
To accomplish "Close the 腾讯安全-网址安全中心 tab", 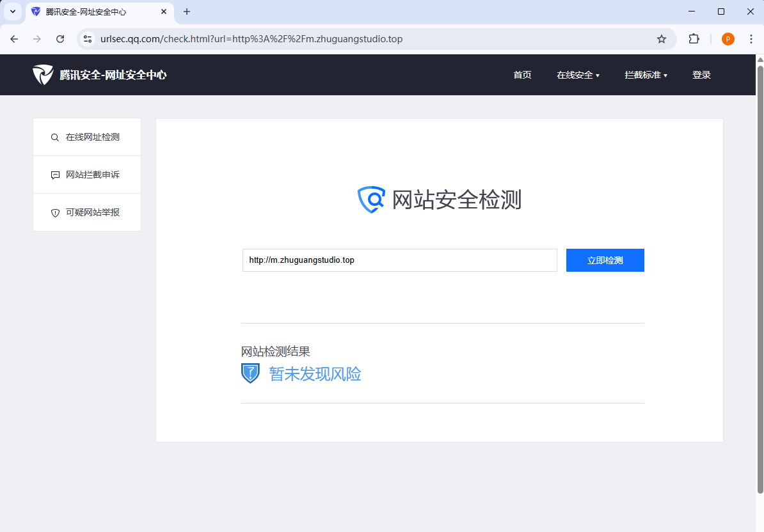I will pyautogui.click(x=164, y=12).
